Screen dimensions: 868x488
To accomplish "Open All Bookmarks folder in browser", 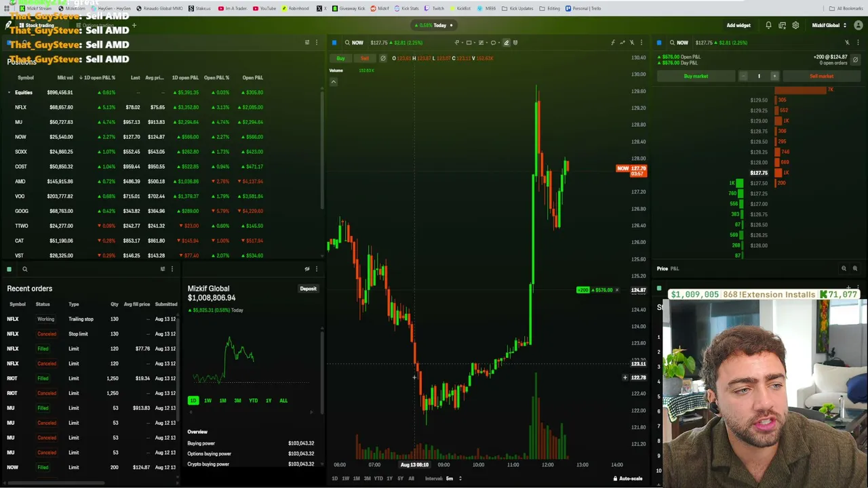I will pos(846,8).
